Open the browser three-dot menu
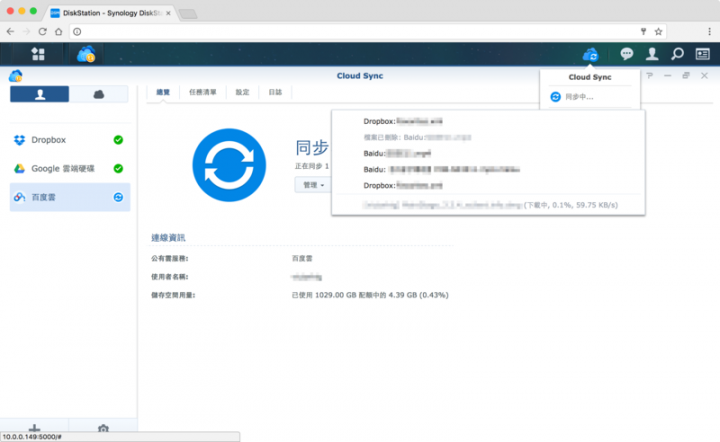The height and width of the screenshot is (442, 720). click(x=709, y=32)
